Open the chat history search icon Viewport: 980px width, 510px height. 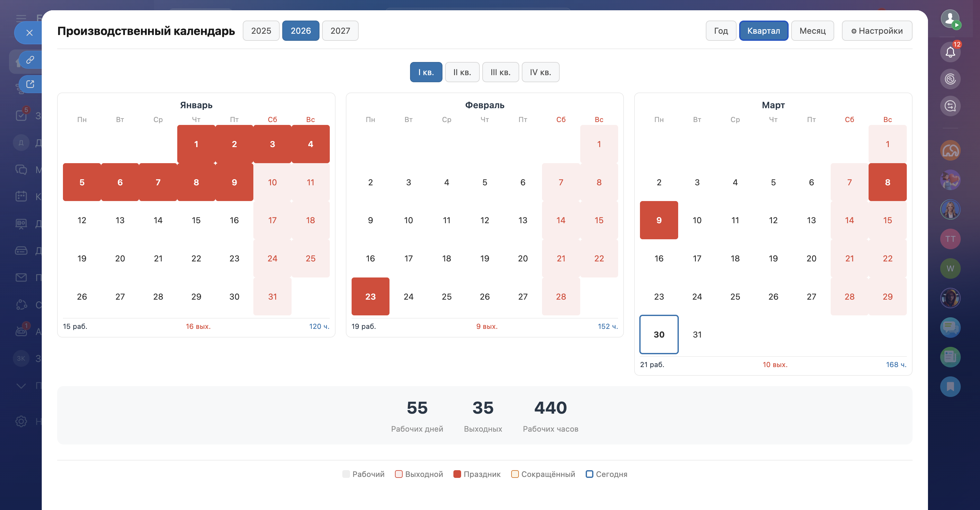950,106
